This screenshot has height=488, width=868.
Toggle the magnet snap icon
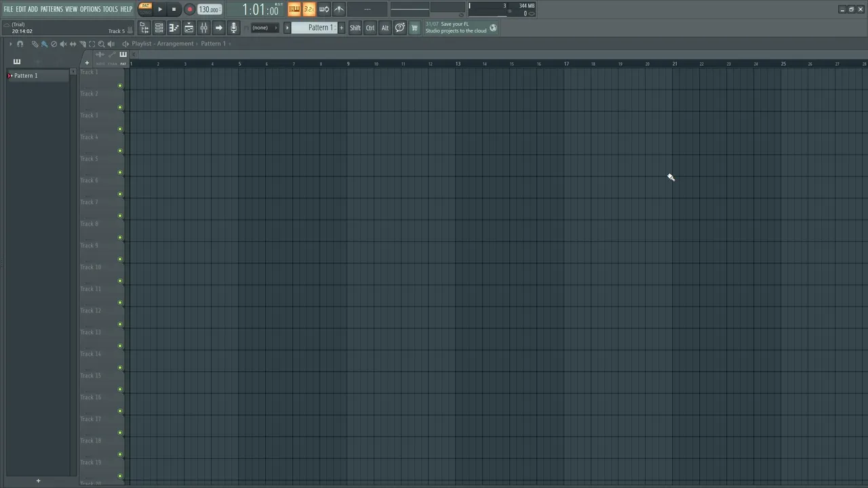[x=20, y=44]
